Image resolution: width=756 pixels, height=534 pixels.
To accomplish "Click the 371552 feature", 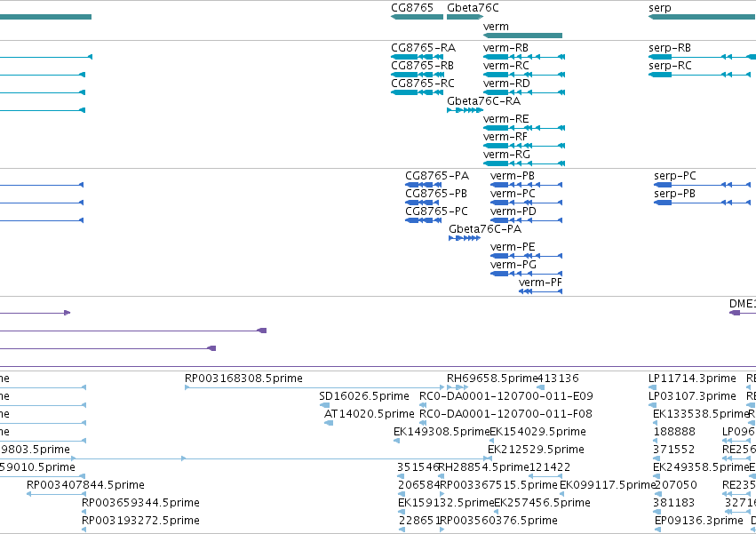I will click(x=657, y=458).
